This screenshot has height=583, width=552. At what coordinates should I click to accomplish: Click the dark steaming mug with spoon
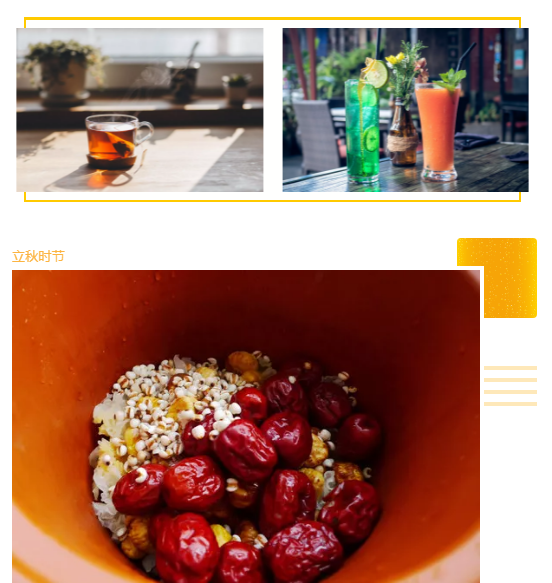(x=183, y=80)
